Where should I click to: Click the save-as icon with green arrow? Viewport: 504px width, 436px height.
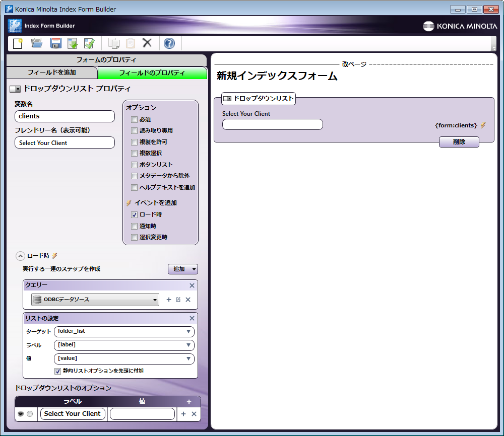click(72, 43)
